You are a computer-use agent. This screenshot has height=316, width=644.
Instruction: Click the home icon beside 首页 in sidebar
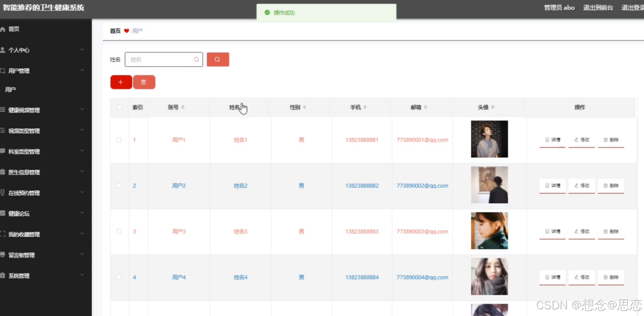[3, 29]
